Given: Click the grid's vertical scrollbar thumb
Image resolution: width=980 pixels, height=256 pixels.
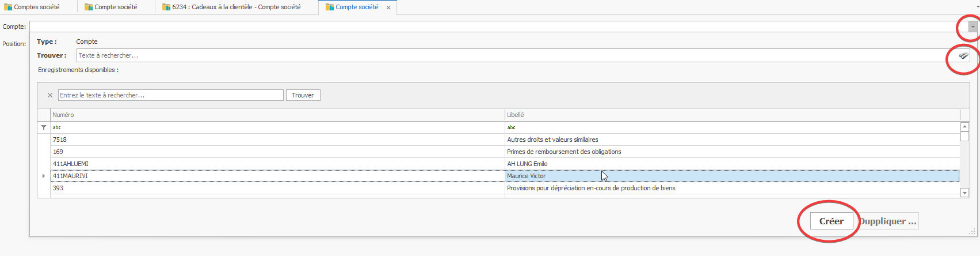Looking at the screenshot, I should 964,137.
